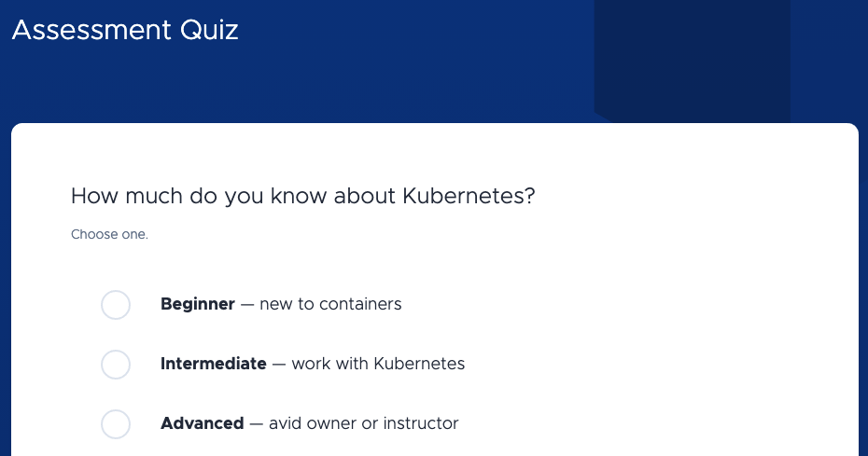Screen dimensions: 868x456
Task: Click the 'Choose one.' instruction text
Action: tap(109, 235)
